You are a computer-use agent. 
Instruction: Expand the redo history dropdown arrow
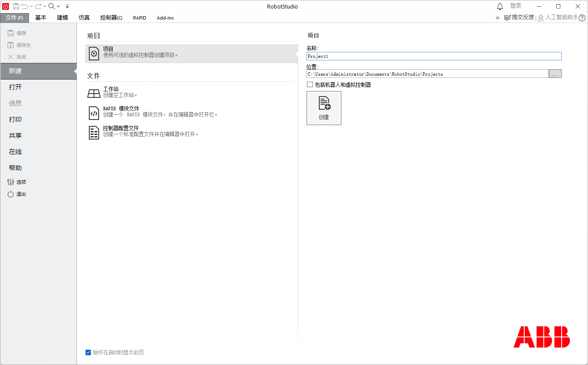pyautogui.click(x=45, y=6)
